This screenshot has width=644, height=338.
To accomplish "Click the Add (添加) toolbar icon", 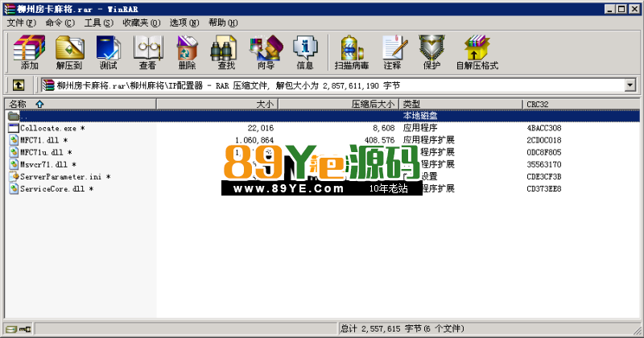I will 29,52.
